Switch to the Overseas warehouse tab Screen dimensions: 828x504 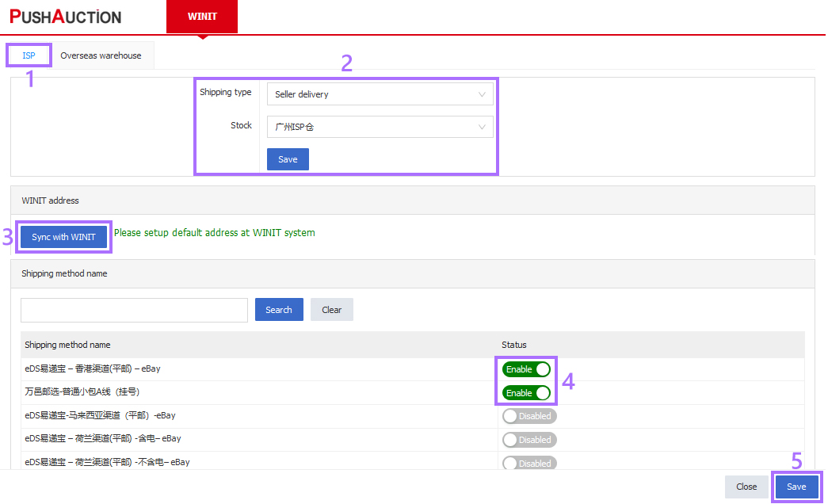(x=101, y=55)
